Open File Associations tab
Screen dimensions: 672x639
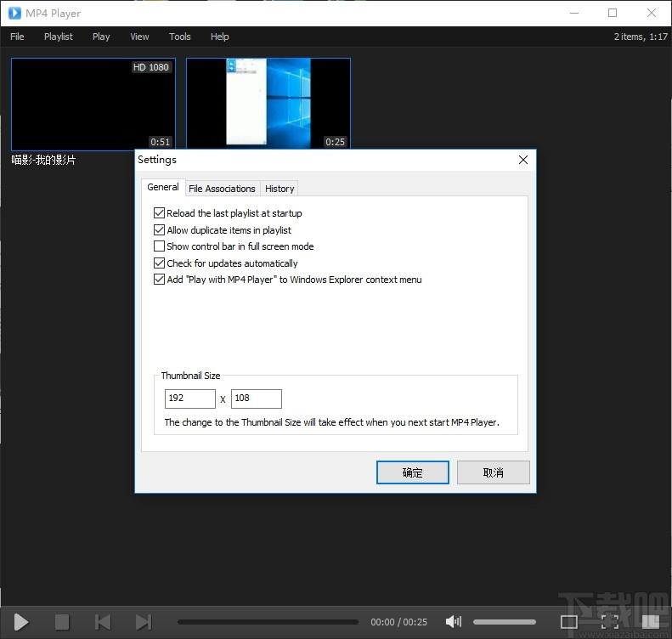click(222, 189)
